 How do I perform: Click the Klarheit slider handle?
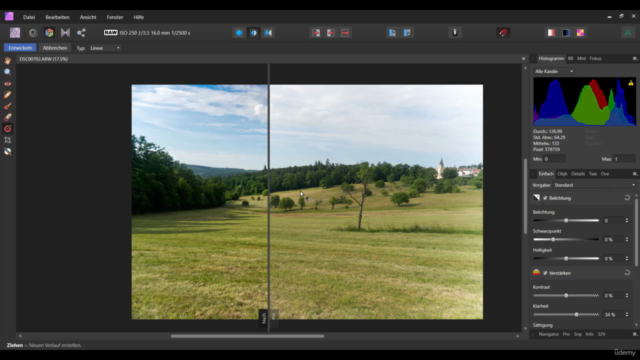pyautogui.click(x=576, y=315)
